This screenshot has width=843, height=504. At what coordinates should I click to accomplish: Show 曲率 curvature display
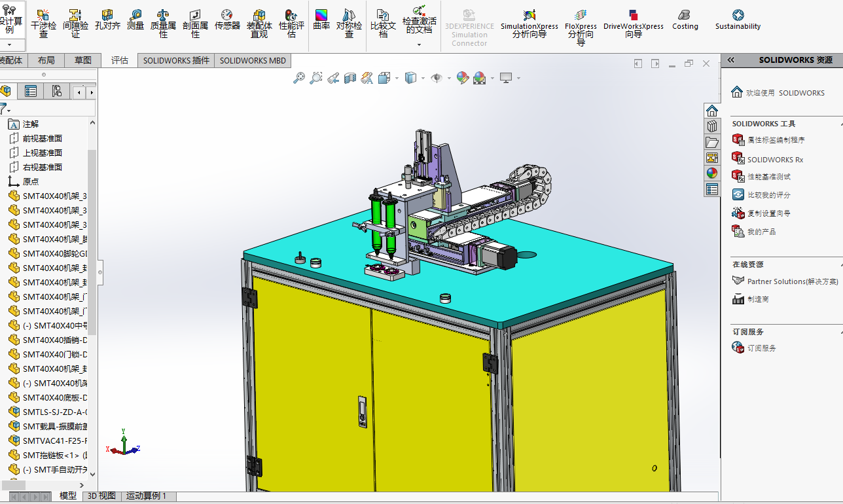(x=321, y=20)
